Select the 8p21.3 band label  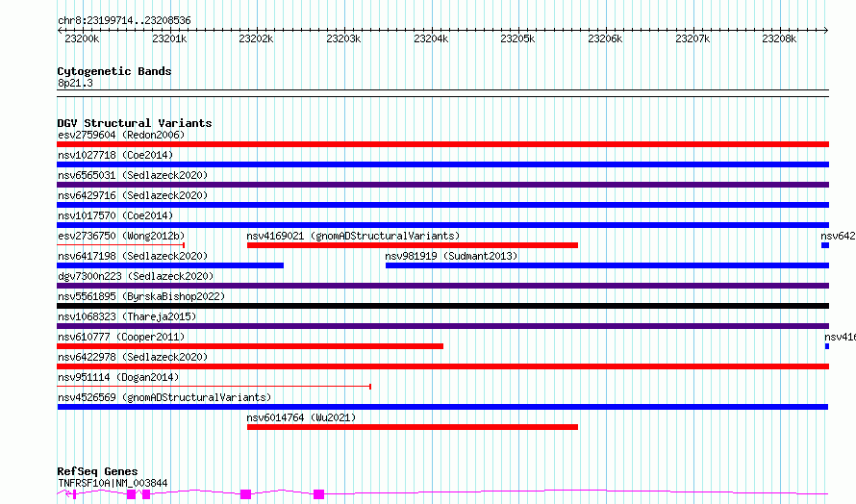coord(75,83)
